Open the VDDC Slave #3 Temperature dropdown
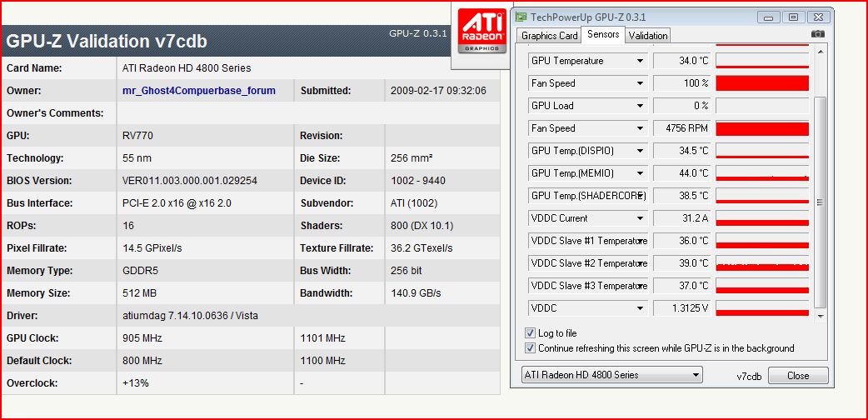This screenshot has width=868, height=420. click(640, 286)
